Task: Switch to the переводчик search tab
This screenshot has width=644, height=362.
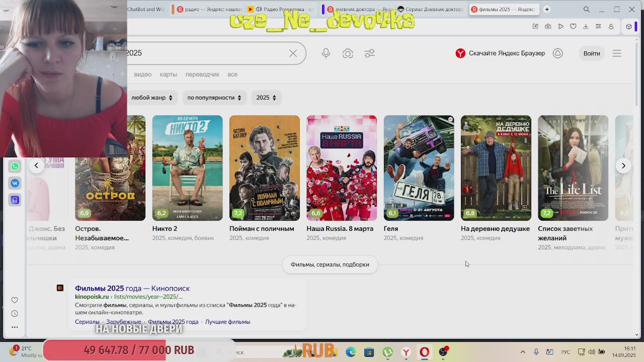Action: 202,74
